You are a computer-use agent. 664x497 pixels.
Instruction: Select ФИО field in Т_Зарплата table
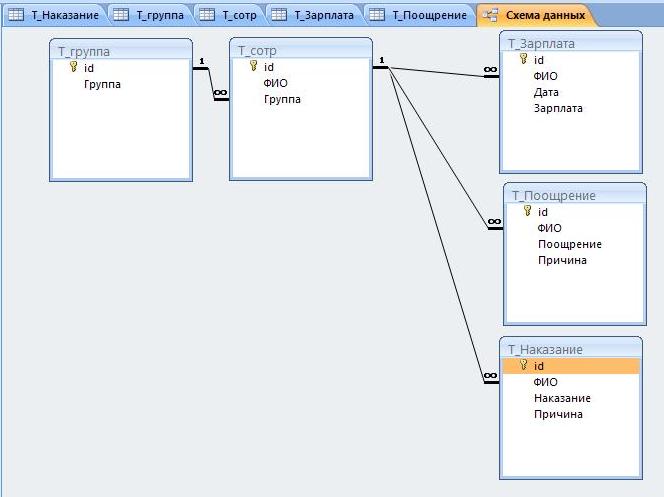[571, 76]
